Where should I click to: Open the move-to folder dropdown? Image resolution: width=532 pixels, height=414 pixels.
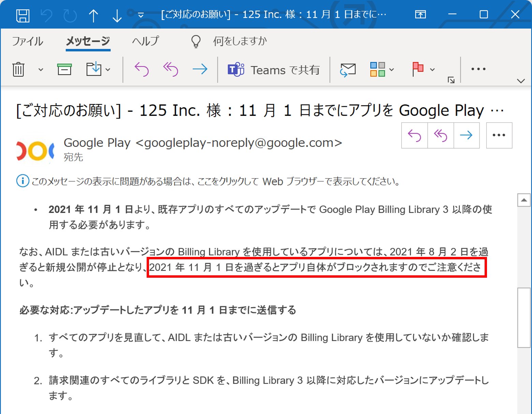(x=109, y=70)
